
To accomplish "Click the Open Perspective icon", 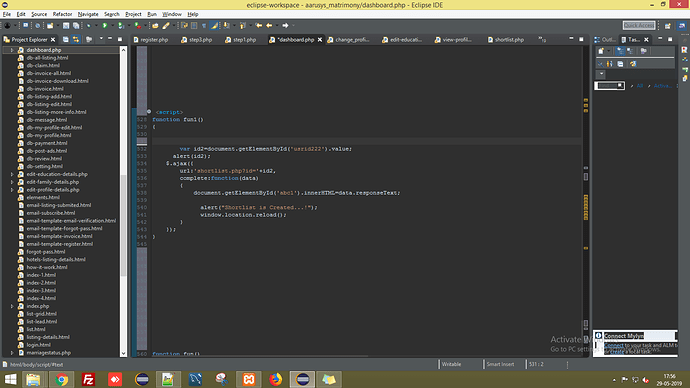I will [668, 26].
